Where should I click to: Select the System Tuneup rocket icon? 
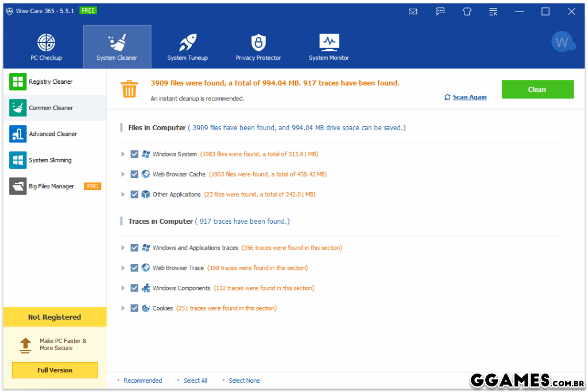(x=187, y=43)
